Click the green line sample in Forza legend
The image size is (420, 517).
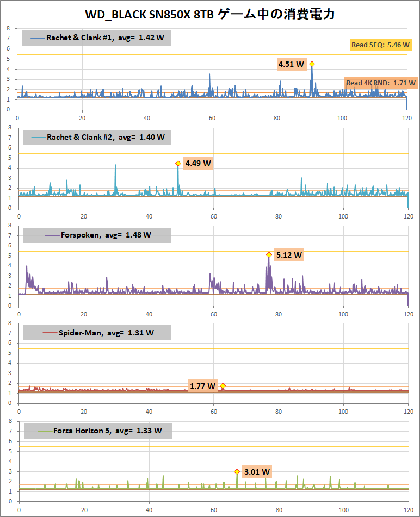coord(46,431)
